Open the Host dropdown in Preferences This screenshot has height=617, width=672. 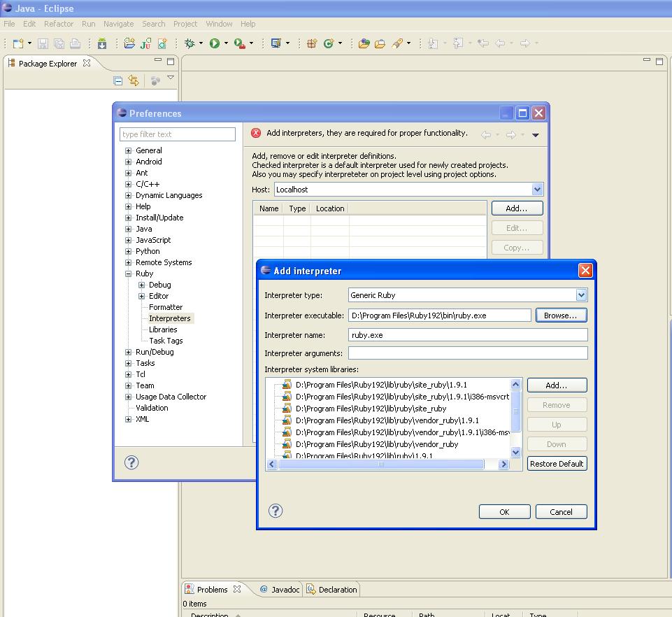pos(536,190)
